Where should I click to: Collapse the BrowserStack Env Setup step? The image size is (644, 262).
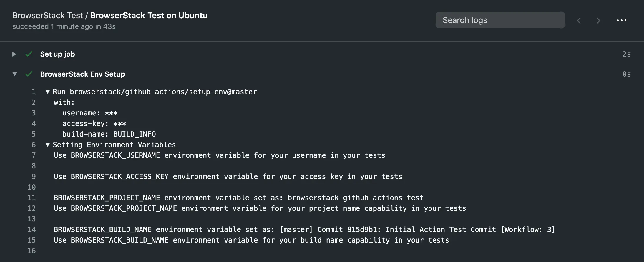pyautogui.click(x=14, y=74)
